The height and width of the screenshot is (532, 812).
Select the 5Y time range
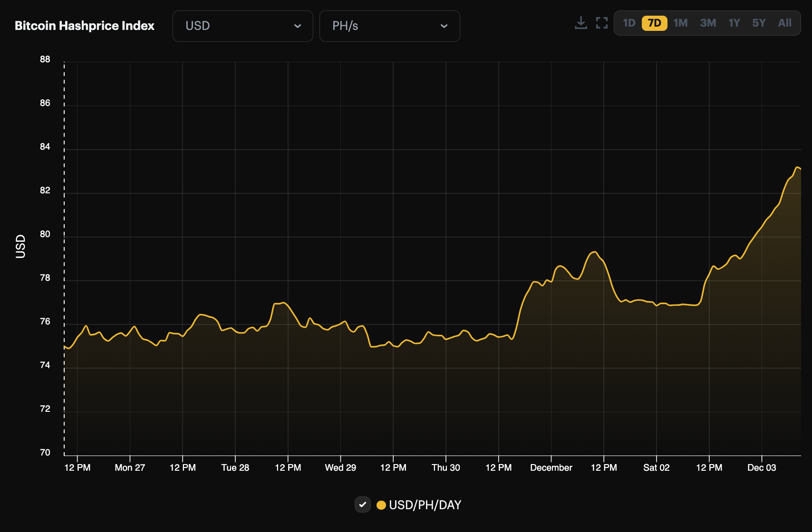coord(759,22)
